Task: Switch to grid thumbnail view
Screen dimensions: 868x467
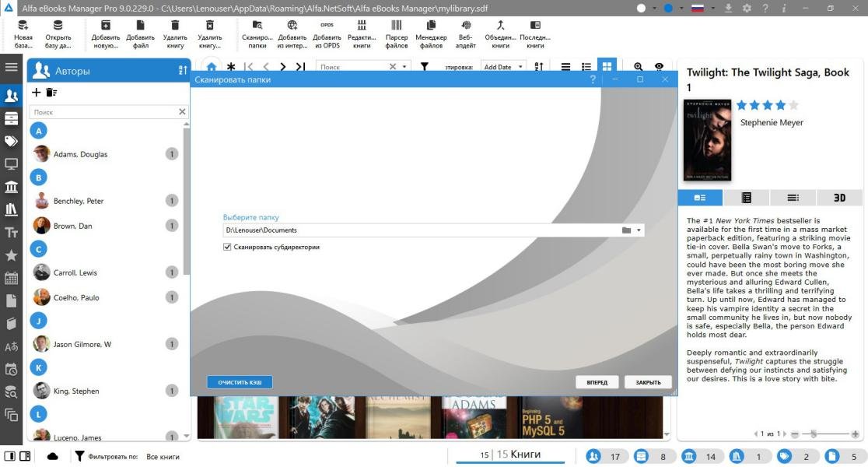Action: (x=607, y=66)
